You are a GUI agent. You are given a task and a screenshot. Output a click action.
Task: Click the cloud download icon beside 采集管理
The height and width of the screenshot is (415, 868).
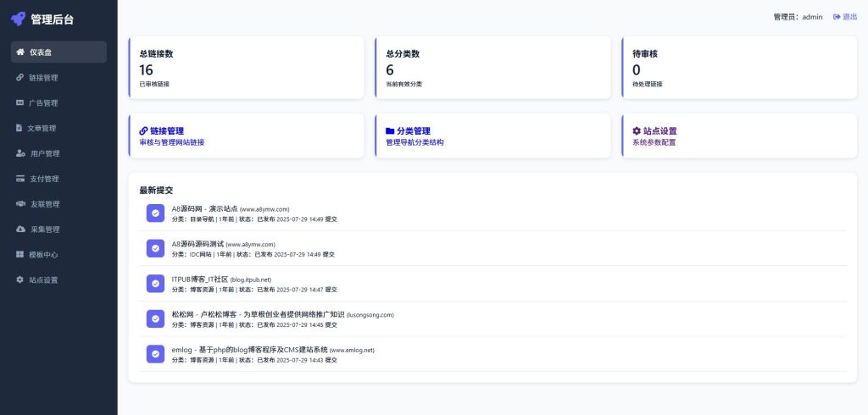20,229
